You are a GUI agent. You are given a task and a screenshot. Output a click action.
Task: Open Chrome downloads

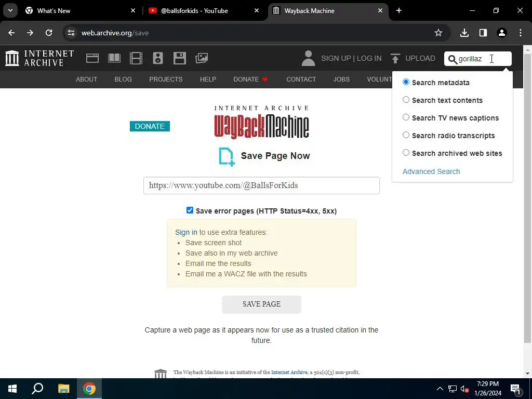pos(464,33)
